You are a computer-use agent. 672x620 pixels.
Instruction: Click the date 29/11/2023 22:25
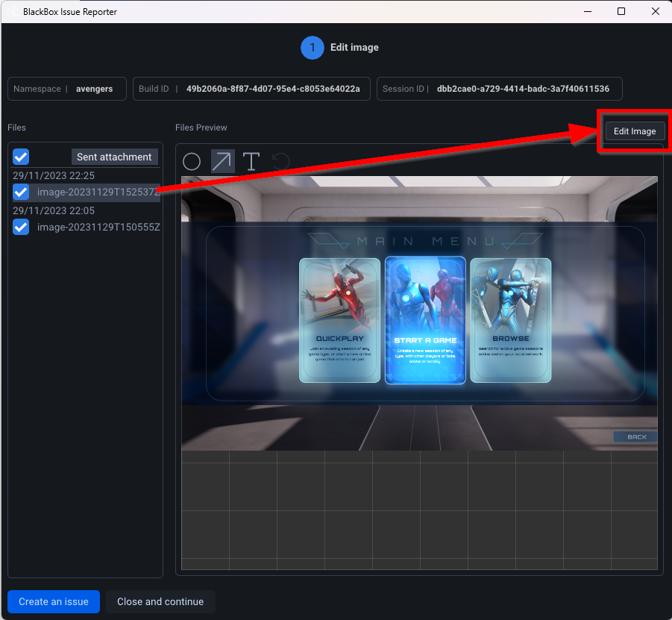pos(54,175)
